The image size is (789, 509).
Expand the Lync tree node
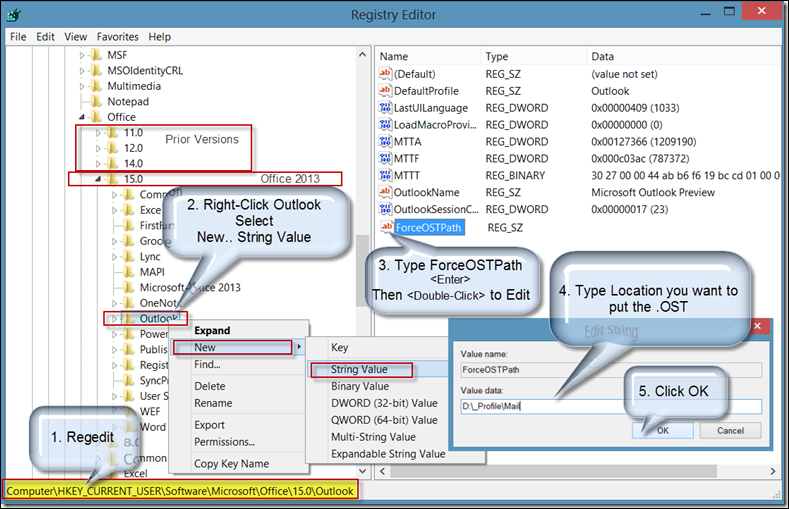coord(114,257)
